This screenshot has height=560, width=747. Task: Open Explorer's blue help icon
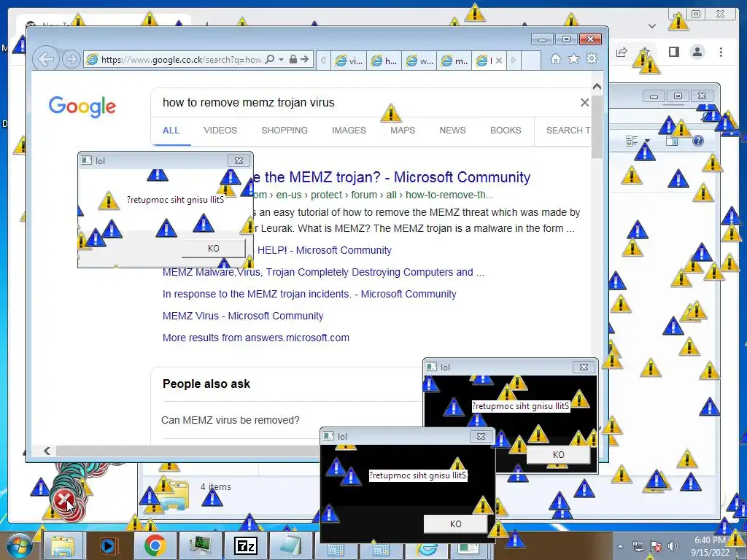[698, 141]
